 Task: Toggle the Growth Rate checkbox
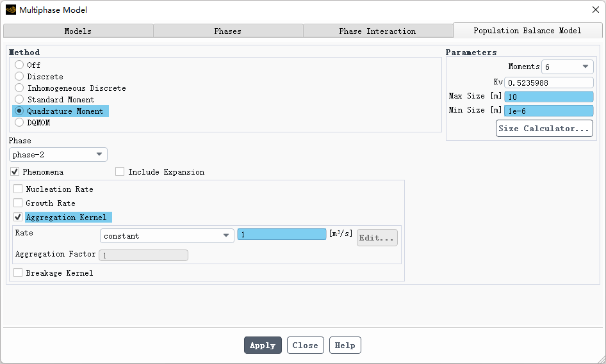(18, 203)
